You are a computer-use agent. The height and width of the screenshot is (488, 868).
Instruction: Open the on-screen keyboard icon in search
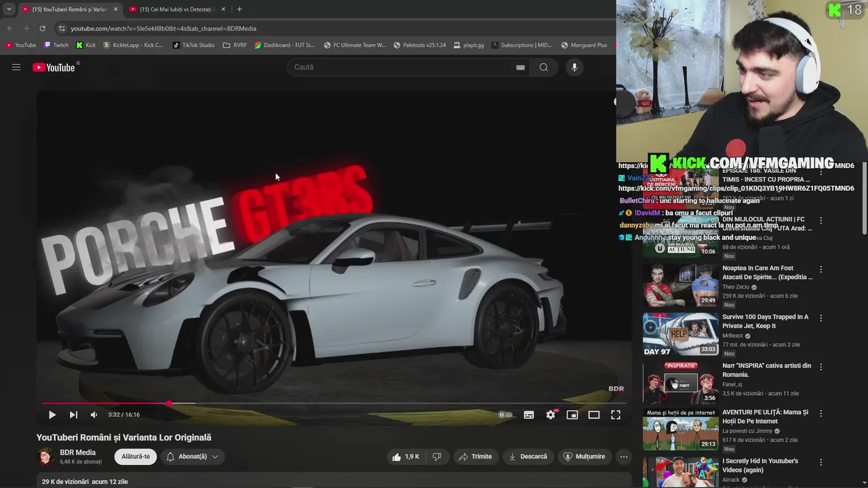(x=520, y=67)
